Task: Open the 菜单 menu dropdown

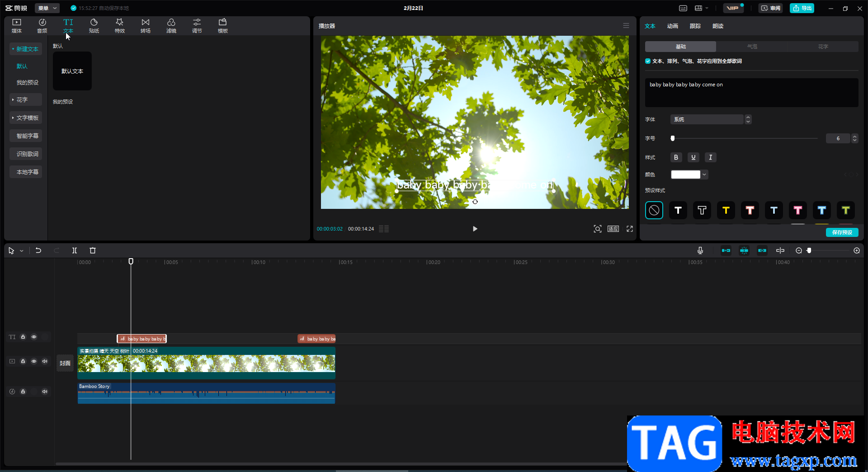Action: point(47,8)
